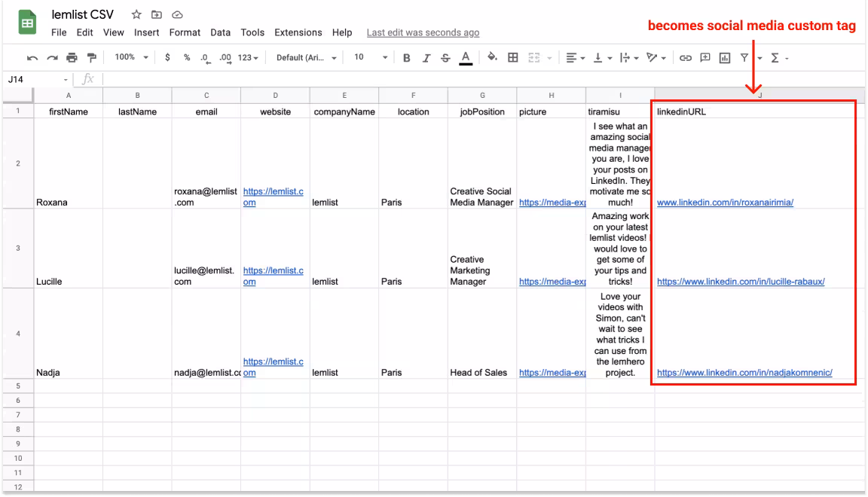Star the lemlist CSV document

pyautogui.click(x=136, y=14)
